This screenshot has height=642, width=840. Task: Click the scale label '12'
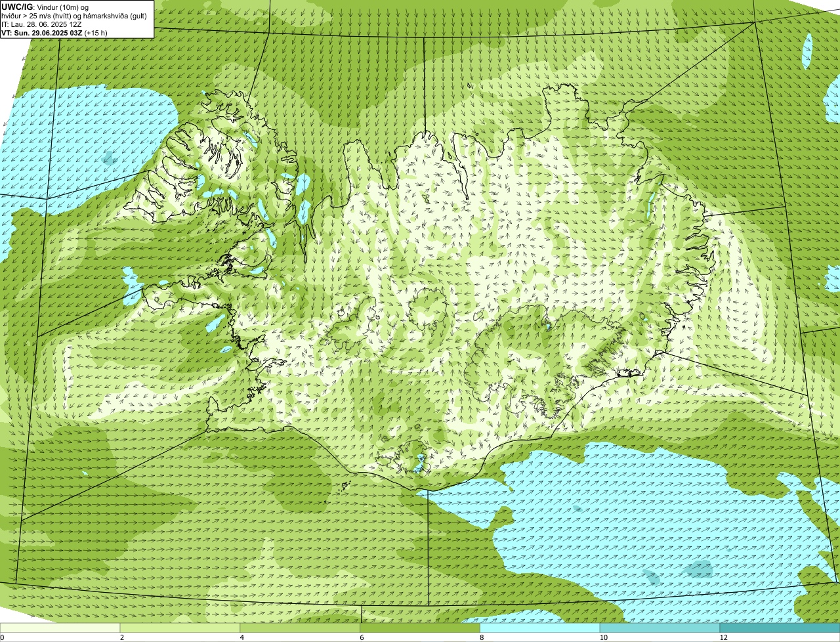[x=723, y=637]
